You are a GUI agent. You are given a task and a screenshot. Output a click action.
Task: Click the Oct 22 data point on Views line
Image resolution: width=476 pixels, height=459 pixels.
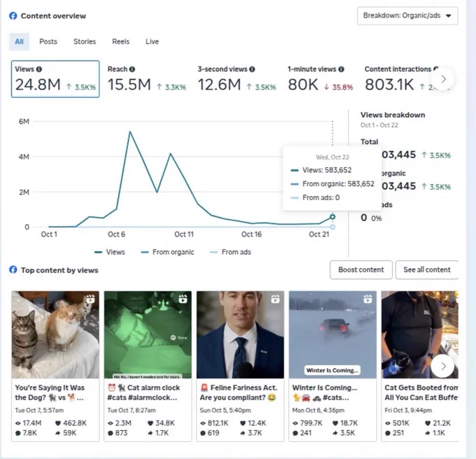point(332,217)
